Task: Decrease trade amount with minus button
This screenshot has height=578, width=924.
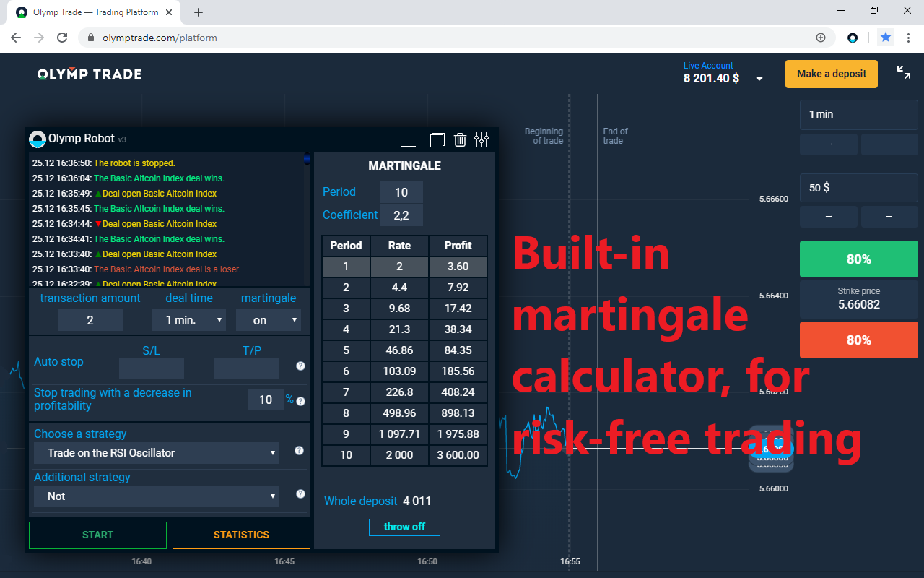Action: pyautogui.click(x=829, y=217)
